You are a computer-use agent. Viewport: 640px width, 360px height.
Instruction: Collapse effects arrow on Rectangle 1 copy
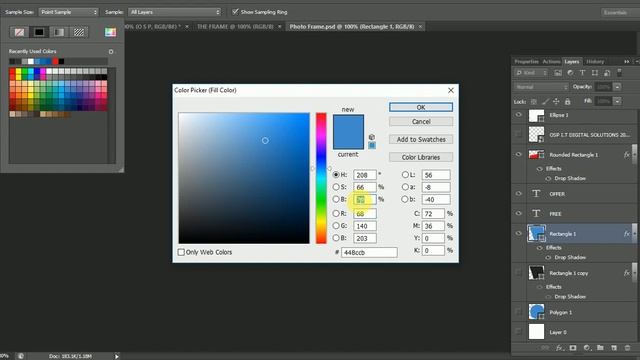pyautogui.click(x=634, y=273)
